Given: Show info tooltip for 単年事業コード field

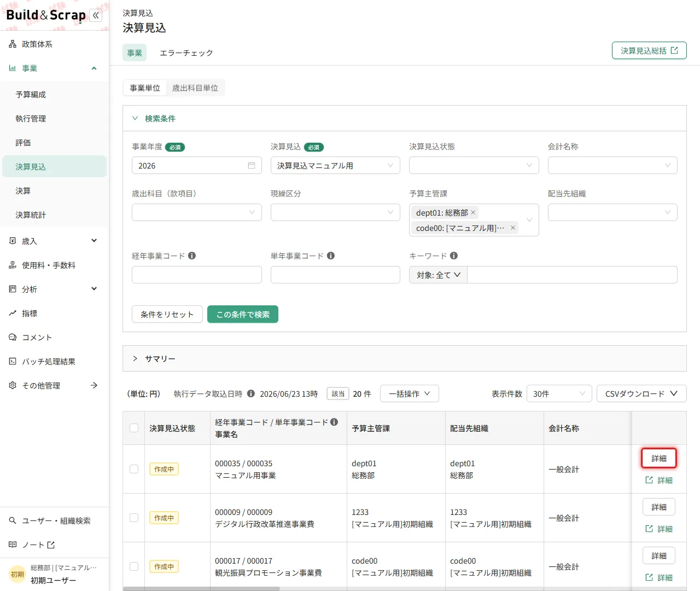Looking at the screenshot, I should [x=331, y=256].
